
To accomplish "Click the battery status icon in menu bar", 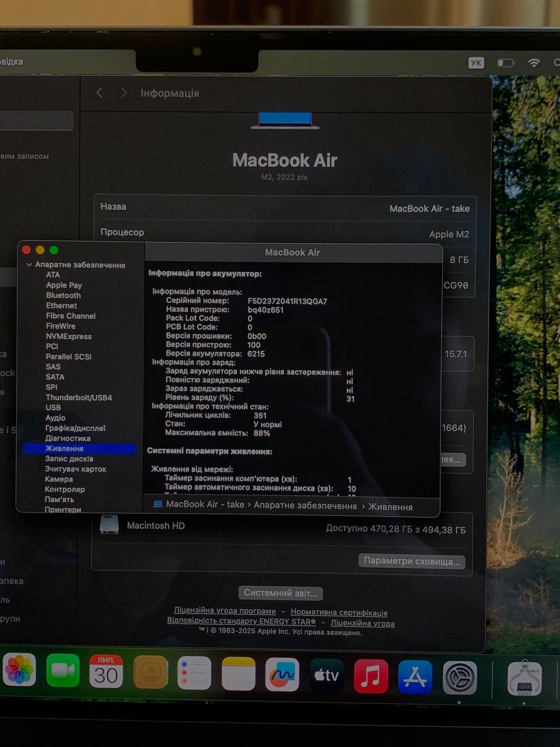I will (x=506, y=62).
